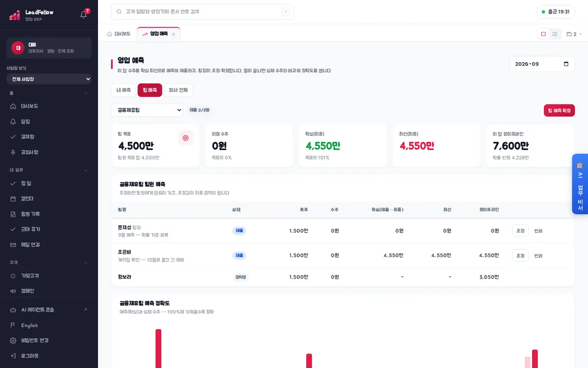
Task: Click the 근태·휴가 check icon
Action: click(13, 229)
